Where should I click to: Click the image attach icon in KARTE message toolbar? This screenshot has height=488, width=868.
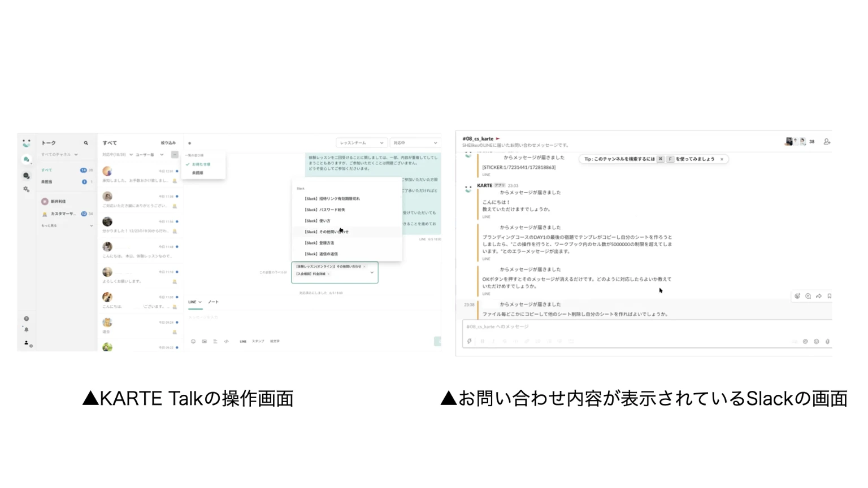(x=204, y=341)
